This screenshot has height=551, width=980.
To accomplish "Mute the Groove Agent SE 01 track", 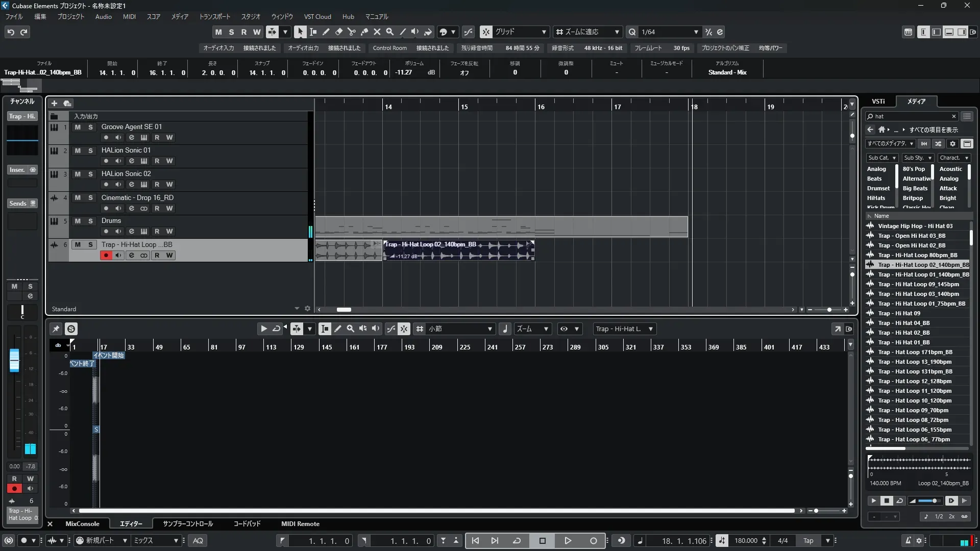I will pyautogui.click(x=78, y=127).
